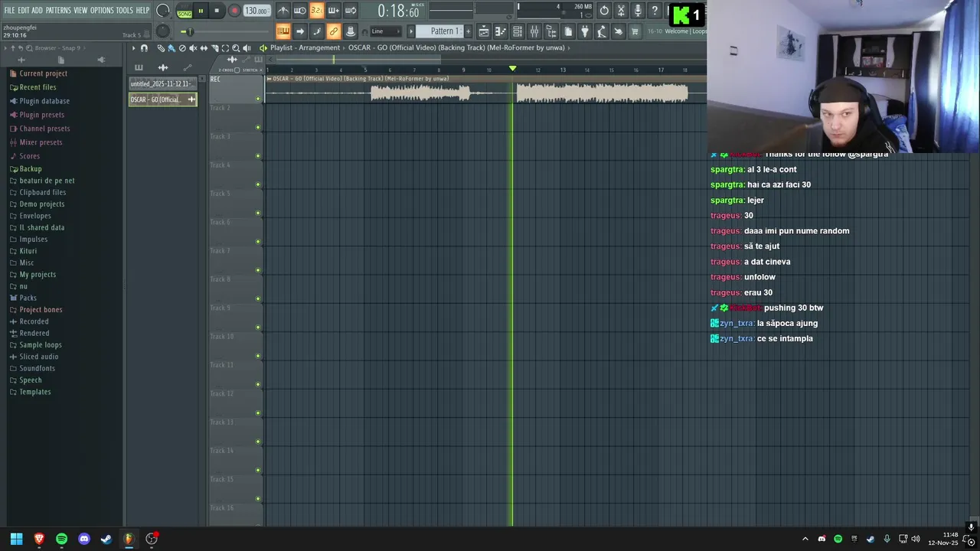Select the Playback speaker tool in playlist
The height and width of the screenshot is (551, 980).
coord(247,47)
